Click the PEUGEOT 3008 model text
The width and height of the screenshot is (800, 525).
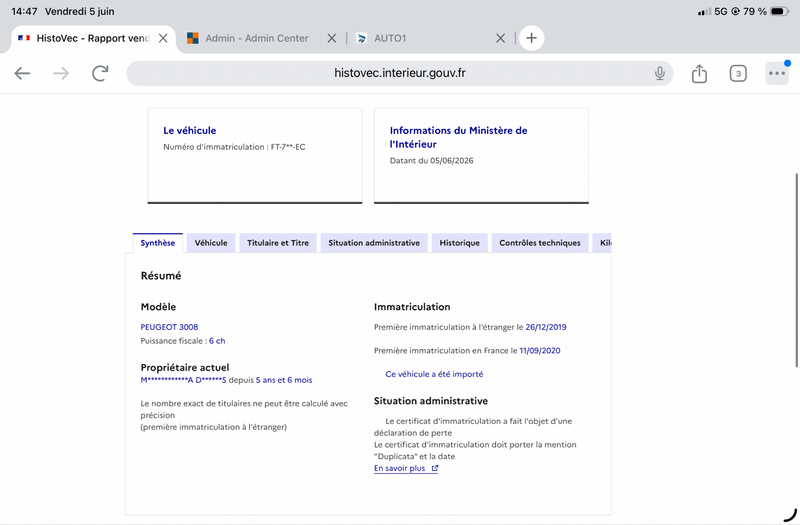click(x=169, y=327)
